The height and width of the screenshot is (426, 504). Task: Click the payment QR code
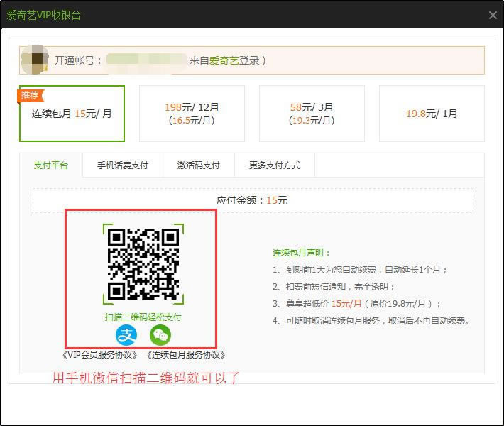[x=143, y=264]
